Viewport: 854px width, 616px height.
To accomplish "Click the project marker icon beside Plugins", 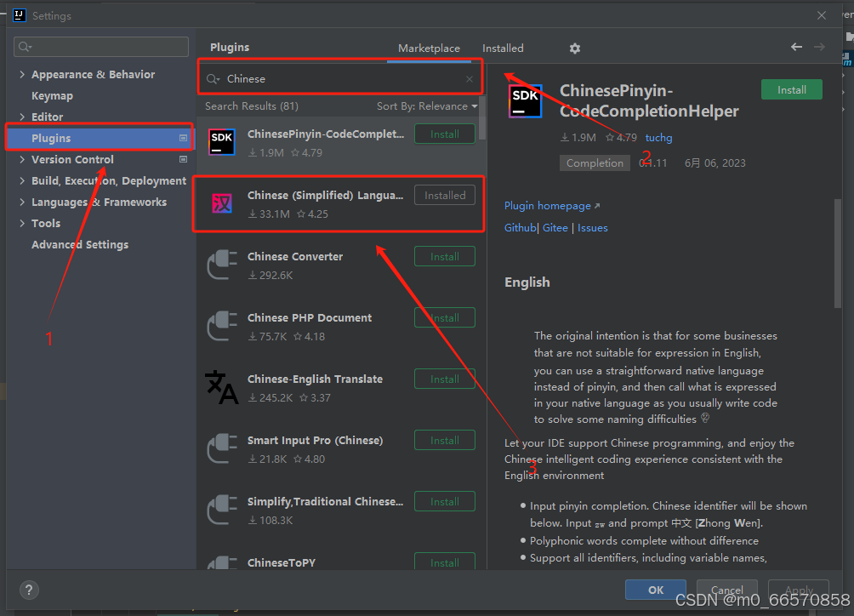I will [184, 139].
